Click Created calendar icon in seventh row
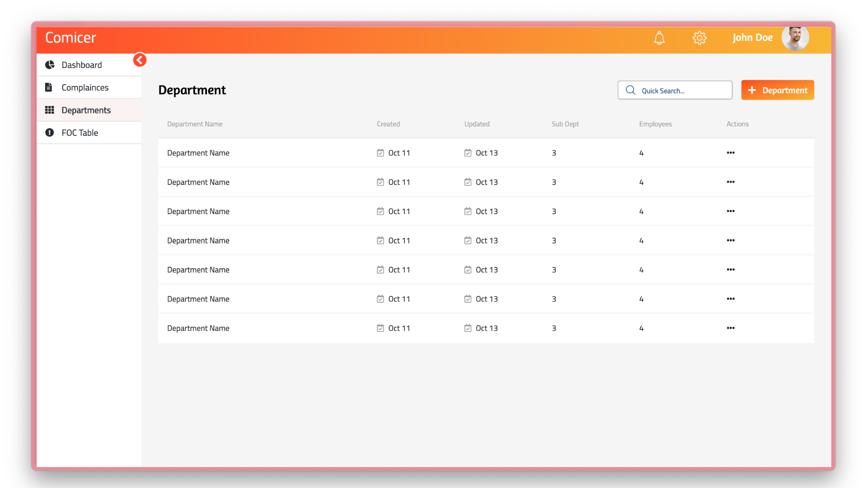The width and height of the screenshot is (868, 488). click(380, 328)
